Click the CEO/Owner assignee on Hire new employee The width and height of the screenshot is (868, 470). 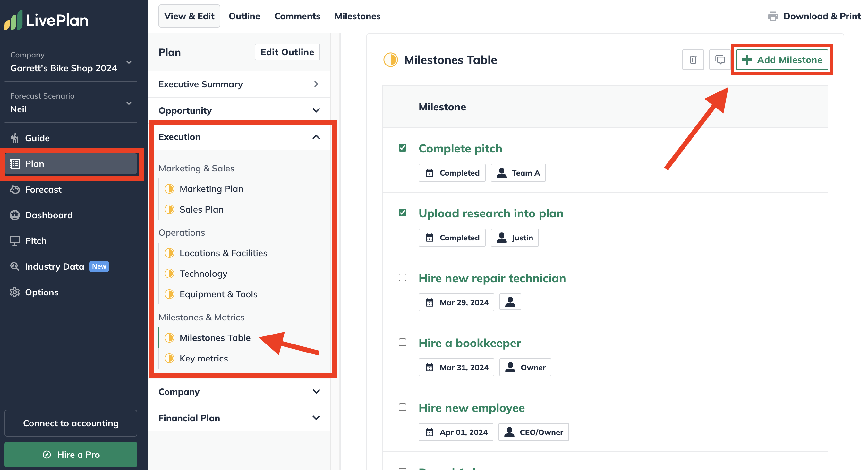pos(533,432)
